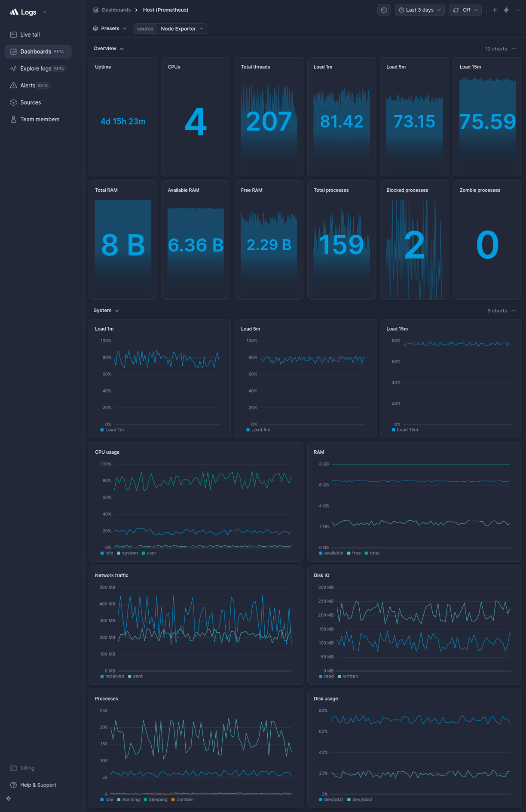
Task: Open Billing link
Action: coord(27,768)
